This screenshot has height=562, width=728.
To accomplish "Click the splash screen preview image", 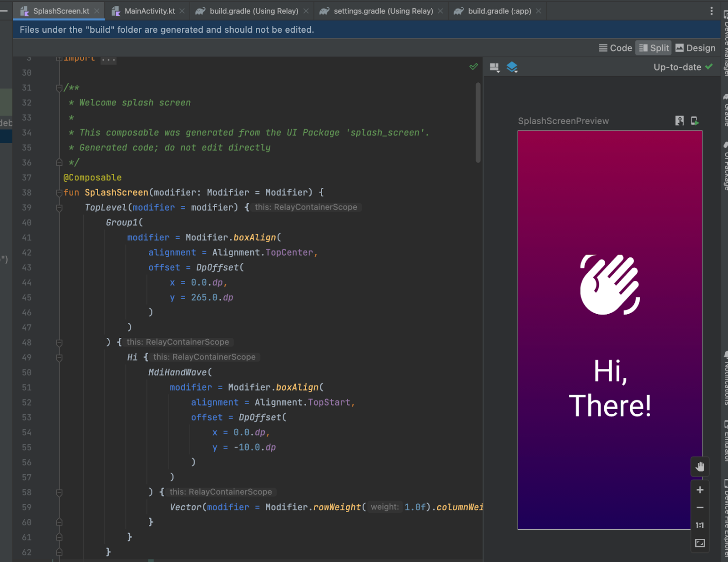I will click(610, 330).
